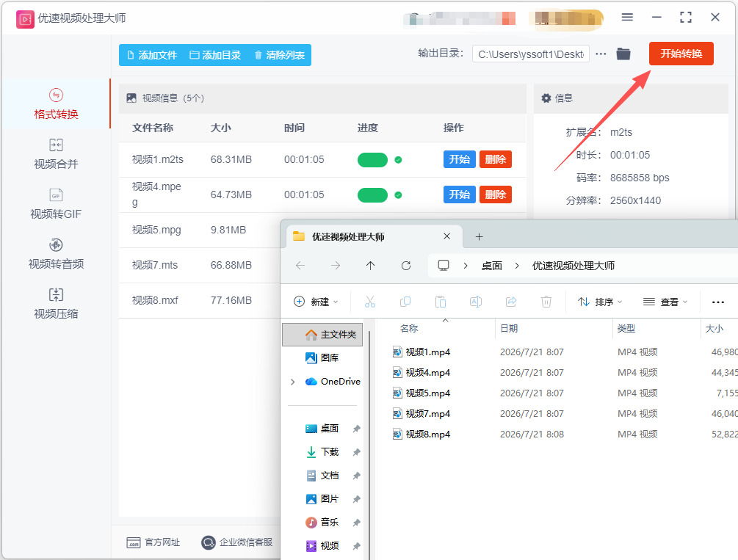Click the delete trash icon in Explorer toolbar
Screen dimensions: 738x560
coord(546,302)
